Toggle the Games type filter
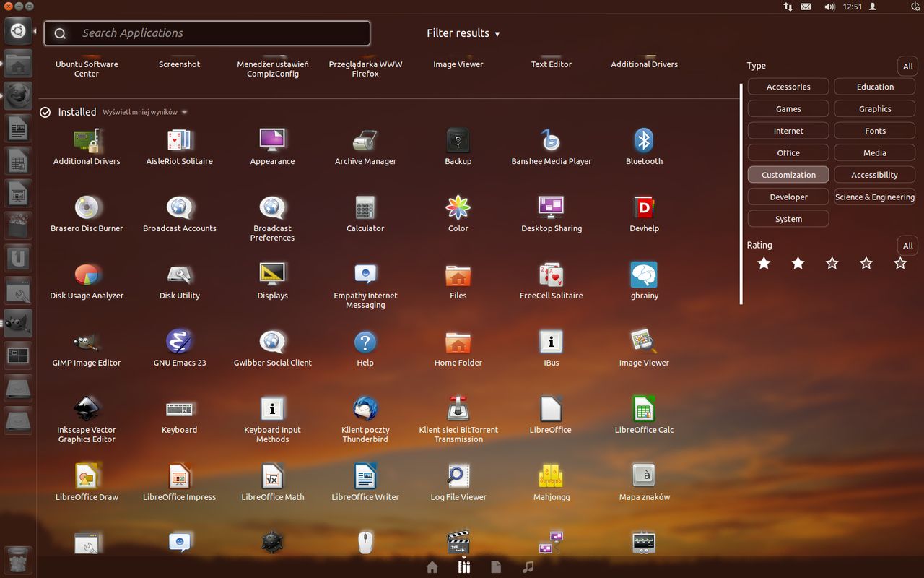Screen dimensions: 924x578 click(788, 109)
